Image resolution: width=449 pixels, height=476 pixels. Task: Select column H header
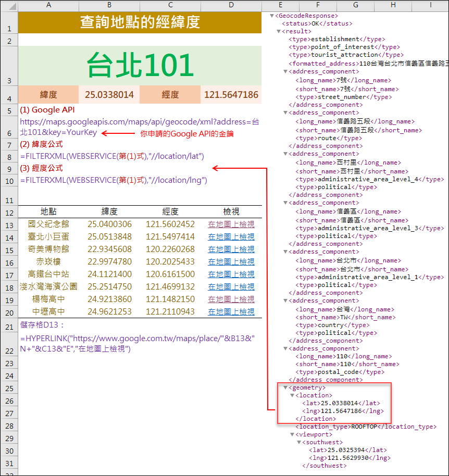[393, 5]
